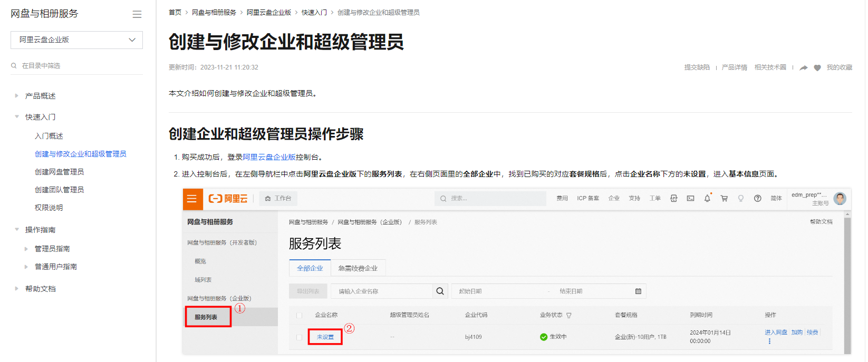
Task: Click the 提交缺陷 link
Action: point(697,67)
